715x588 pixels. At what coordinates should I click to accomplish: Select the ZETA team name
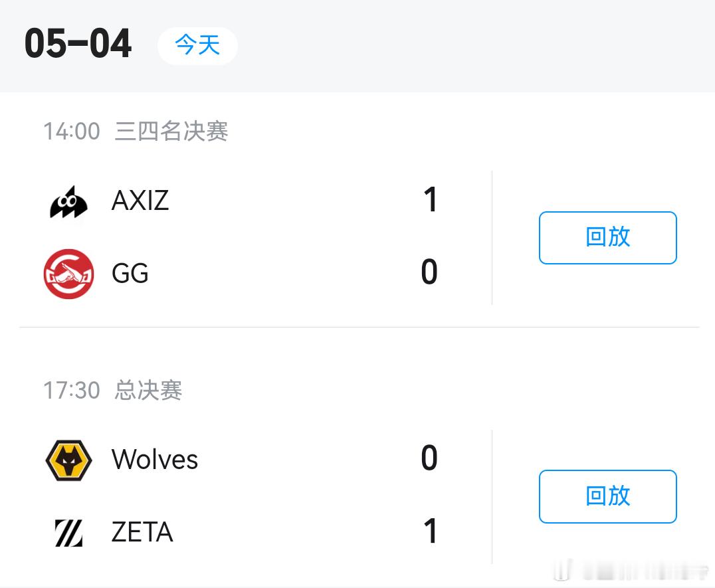(142, 532)
